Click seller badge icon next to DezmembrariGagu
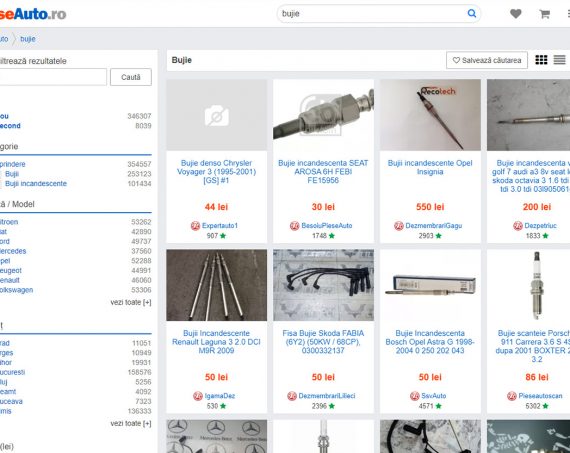The width and height of the screenshot is (570, 453). 399,226
